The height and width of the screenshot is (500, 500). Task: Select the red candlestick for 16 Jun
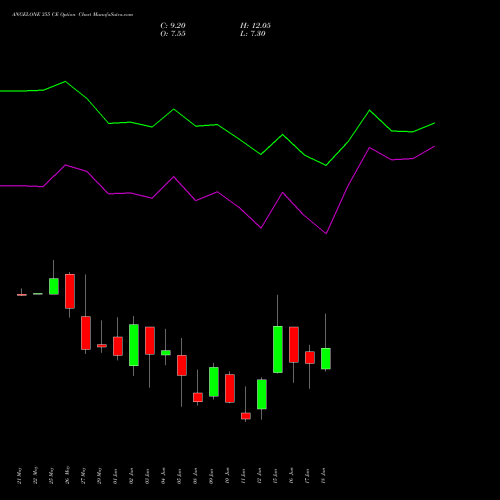(x=294, y=345)
